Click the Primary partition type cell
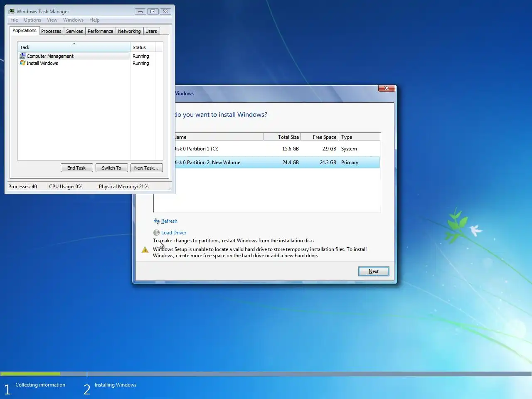 [350, 163]
